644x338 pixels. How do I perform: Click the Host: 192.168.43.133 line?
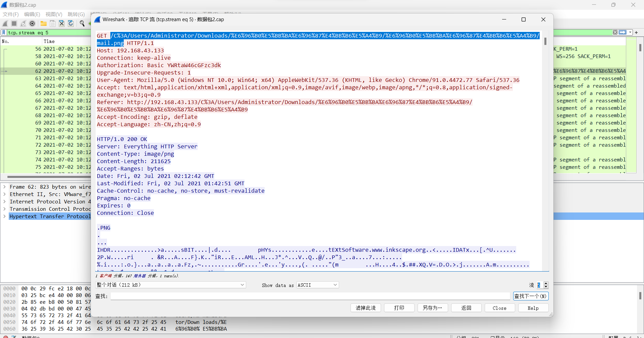click(x=130, y=50)
